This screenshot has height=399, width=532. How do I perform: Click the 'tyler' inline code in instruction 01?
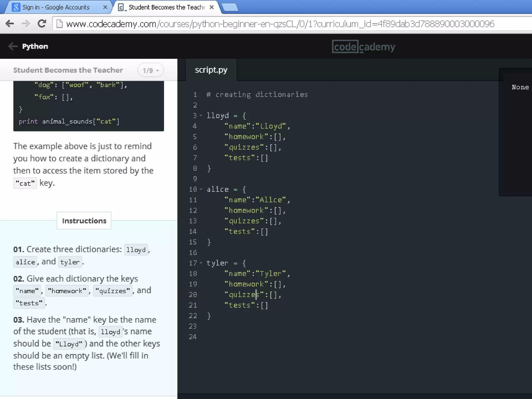pyautogui.click(x=70, y=262)
